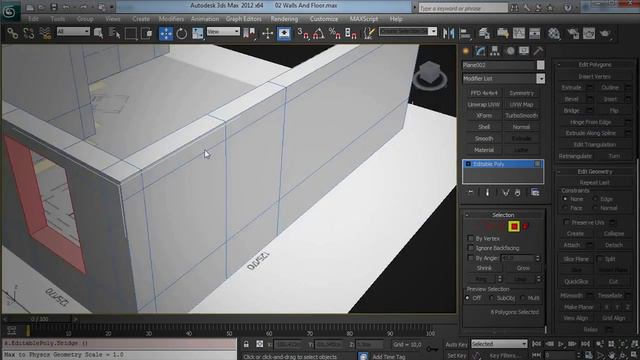Click the Plane002 object color swatch

540,65
